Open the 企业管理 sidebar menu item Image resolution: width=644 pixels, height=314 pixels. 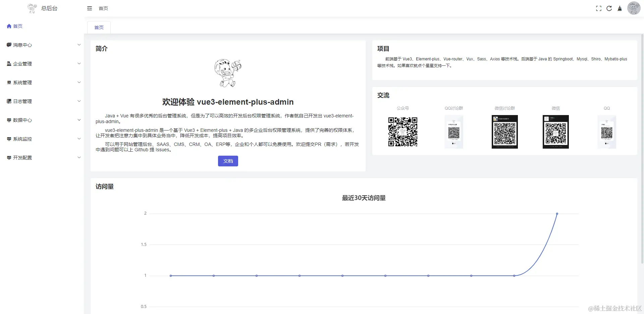pos(42,64)
